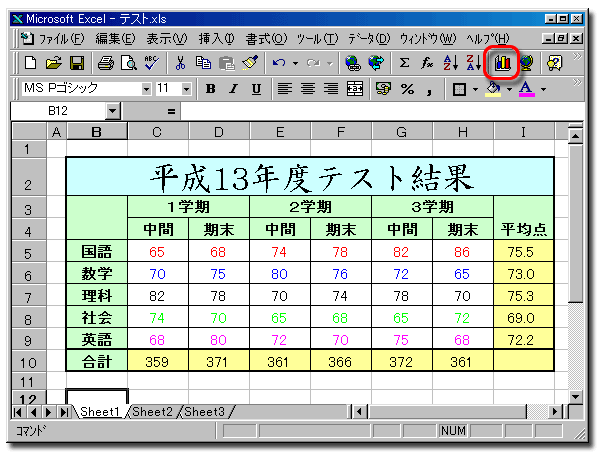Click the Insert Hyperlink globe icon
The height and width of the screenshot is (456, 600).
[352, 63]
